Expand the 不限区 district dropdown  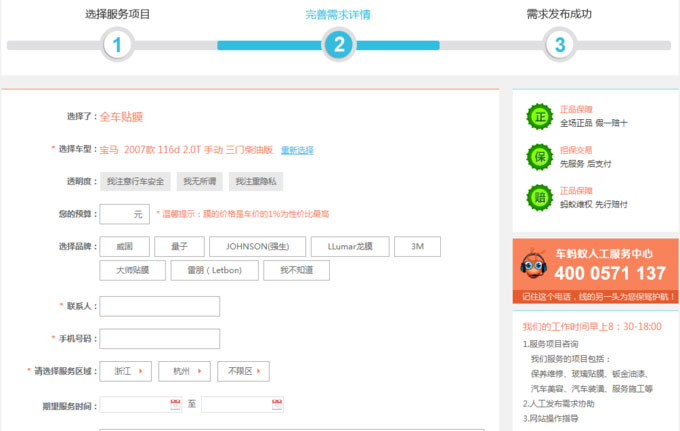(243, 371)
